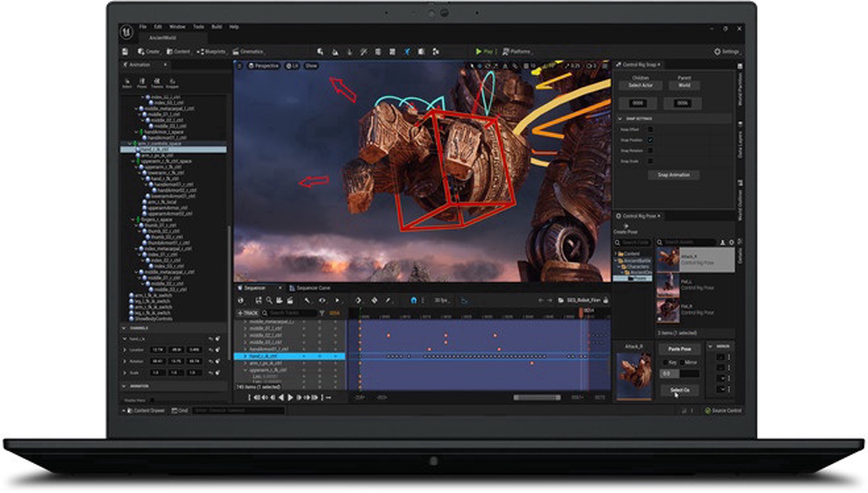Enable the Keep Offset checkbox
Screen dimensions: 868x493
[x=650, y=129]
